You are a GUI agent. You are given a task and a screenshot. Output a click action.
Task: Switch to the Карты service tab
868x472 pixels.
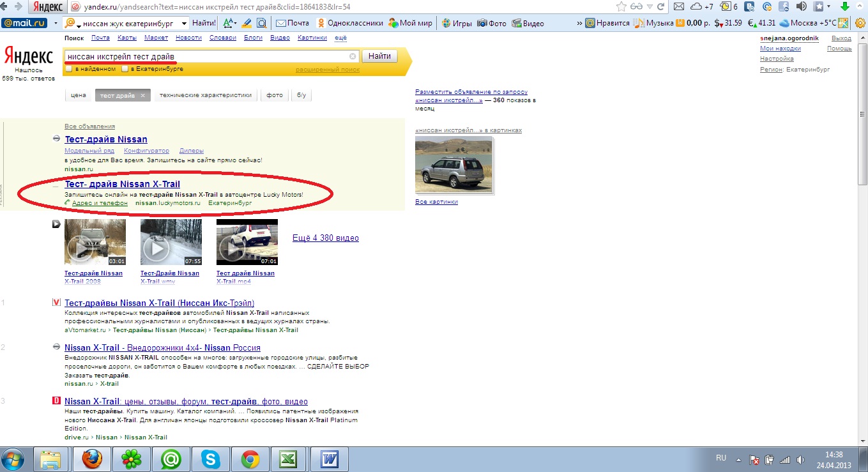127,38
